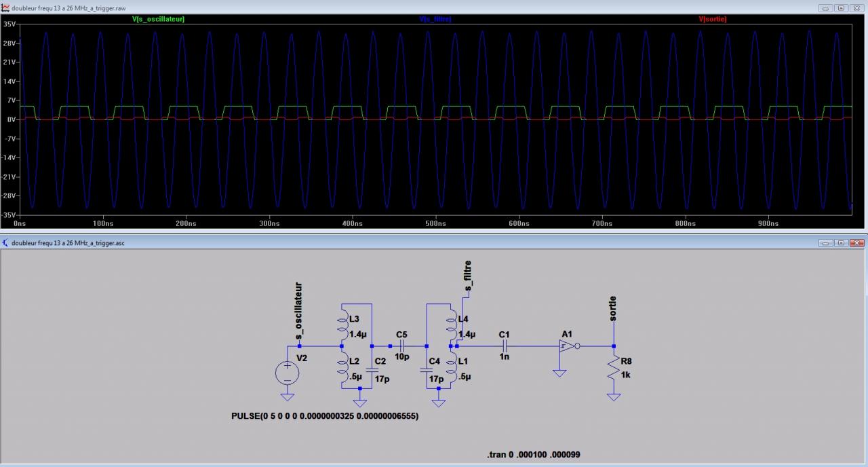This screenshot has width=868, height=467.
Task: Focus the doubleur frequ .asc title bar
Action: [x=434, y=243]
